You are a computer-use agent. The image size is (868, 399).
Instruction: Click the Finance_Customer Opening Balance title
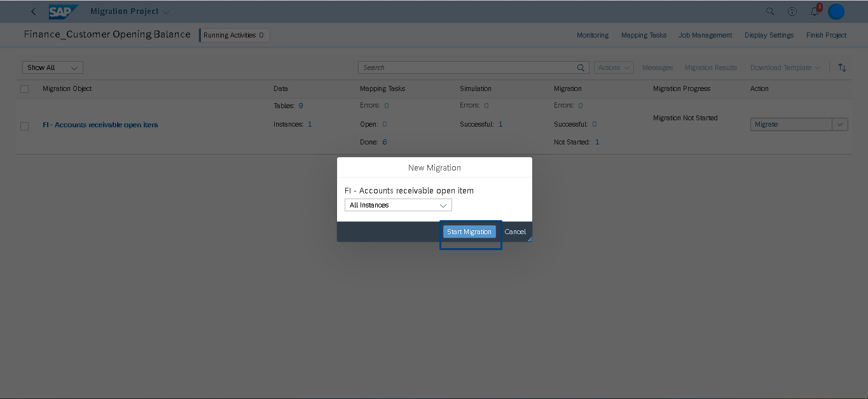pos(107,34)
